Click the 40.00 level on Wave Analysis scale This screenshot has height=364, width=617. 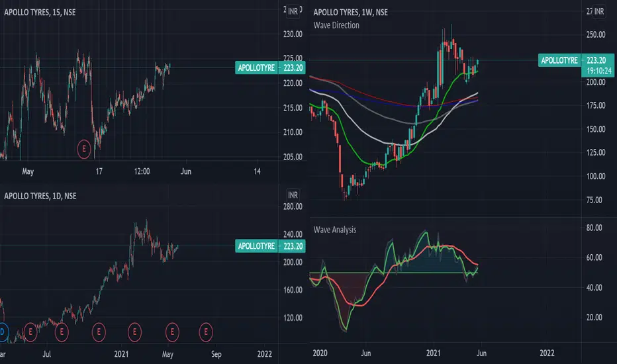[594, 288]
